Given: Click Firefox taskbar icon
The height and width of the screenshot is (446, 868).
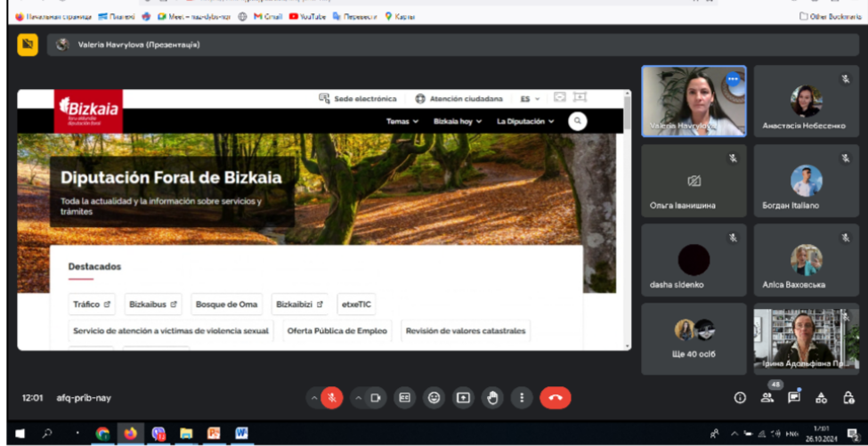Looking at the screenshot, I should pos(131,434).
